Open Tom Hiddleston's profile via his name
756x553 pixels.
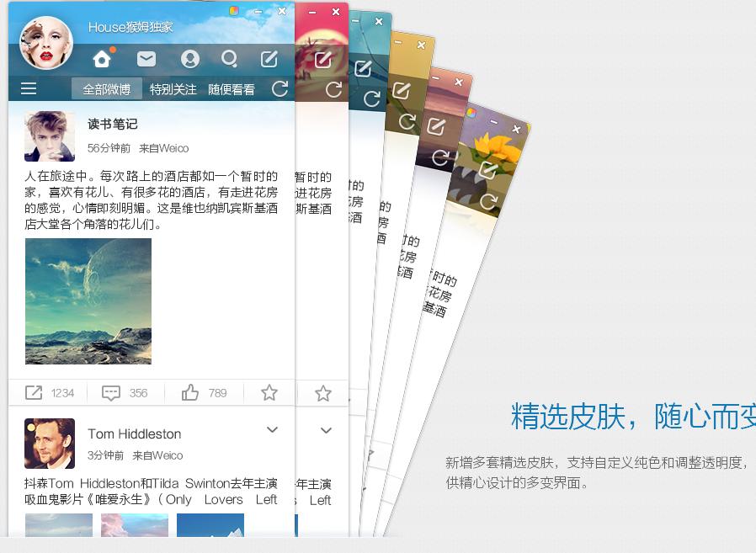click(136, 433)
